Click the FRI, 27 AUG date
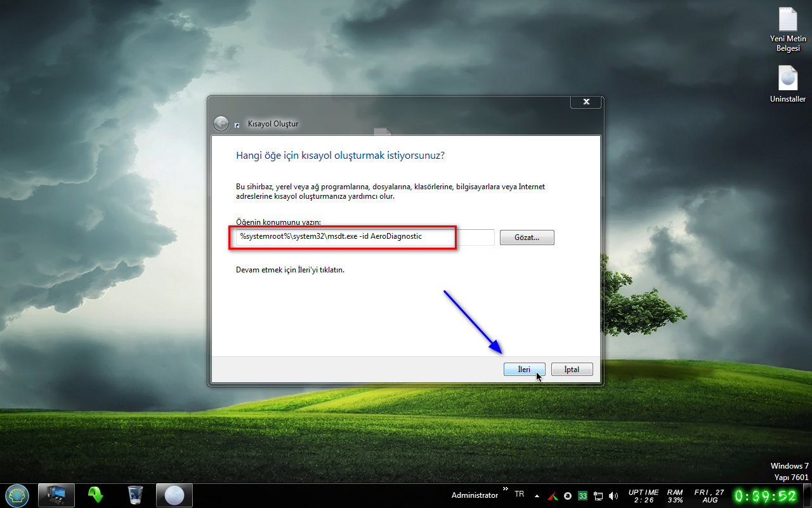This screenshot has width=812, height=508. pyautogui.click(x=709, y=496)
